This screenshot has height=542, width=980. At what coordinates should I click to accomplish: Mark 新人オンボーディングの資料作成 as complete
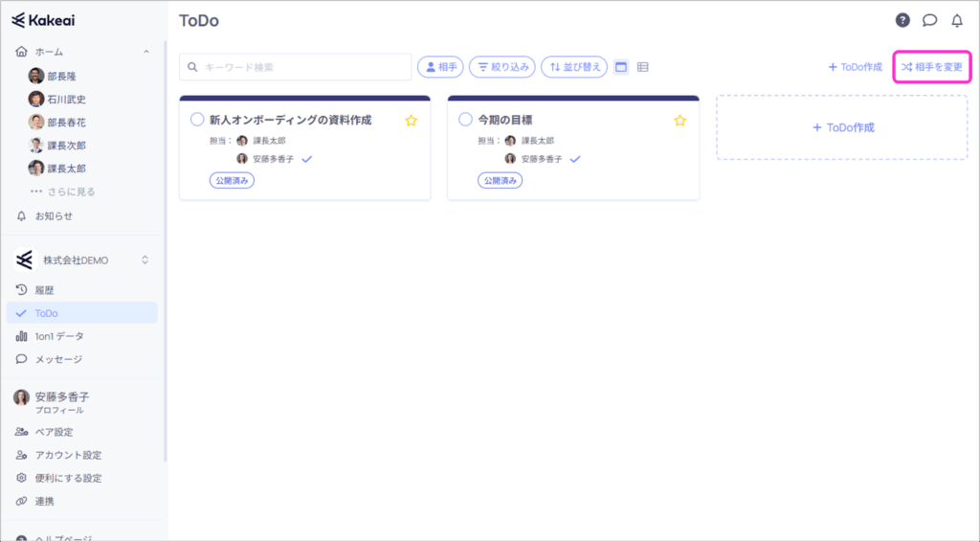(197, 120)
